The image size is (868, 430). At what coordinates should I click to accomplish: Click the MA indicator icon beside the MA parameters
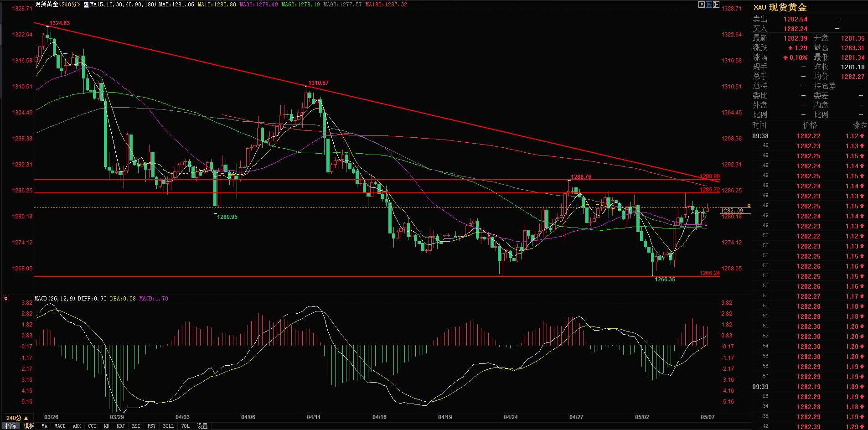click(x=86, y=5)
